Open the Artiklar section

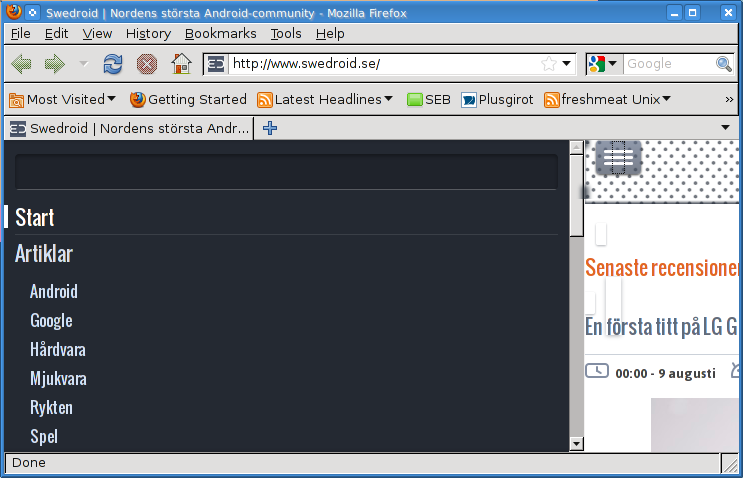point(44,254)
